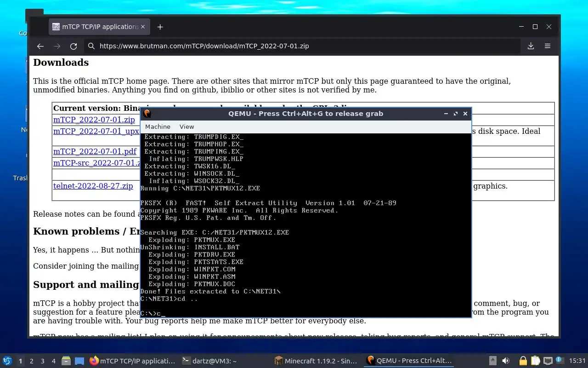Click the Downloads heading
Image resolution: width=588 pixels, height=368 pixels.
click(x=61, y=63)
